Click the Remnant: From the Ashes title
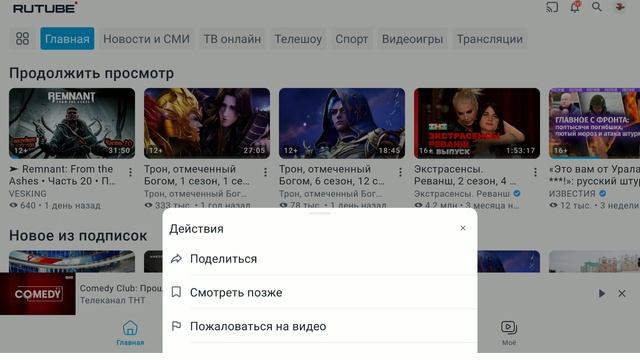The height and width of the screenshot is (360, 640). (x=64, y=175)
